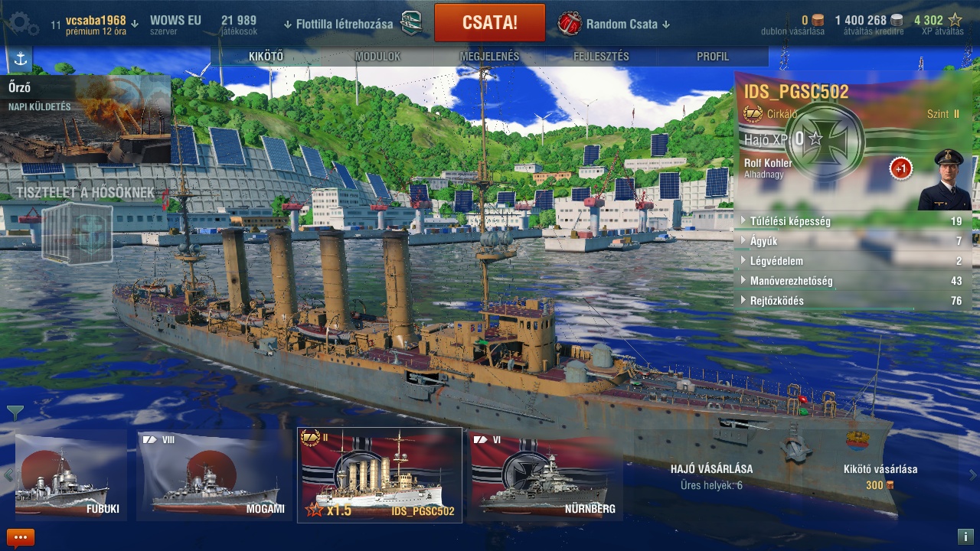Image resolution: width=980 pixels, height=551 pixels.
Task: Switch to the MODULOK tab
Action: pos(377,57)
